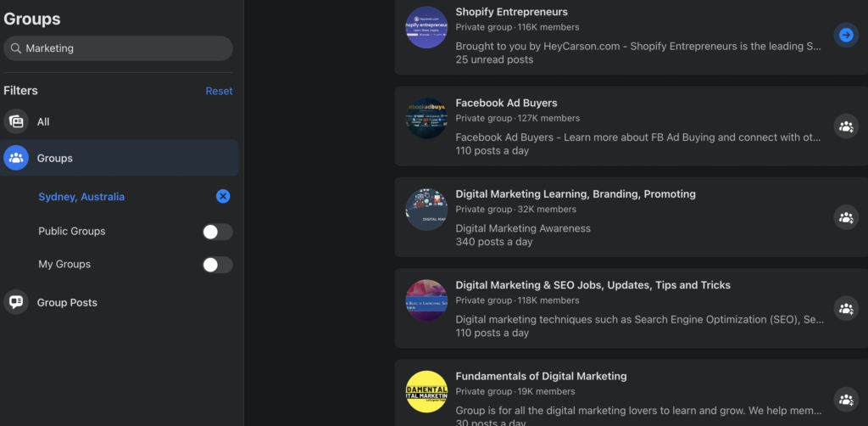This screenshot has height=426, width=868.
Task: Click the Filters heading
Action: (x=20, y=91)
